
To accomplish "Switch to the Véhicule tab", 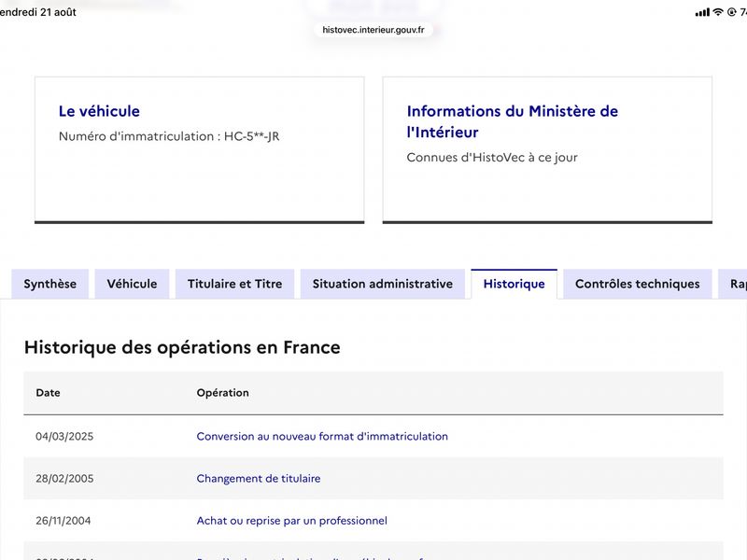I will (x=132, y=284).
